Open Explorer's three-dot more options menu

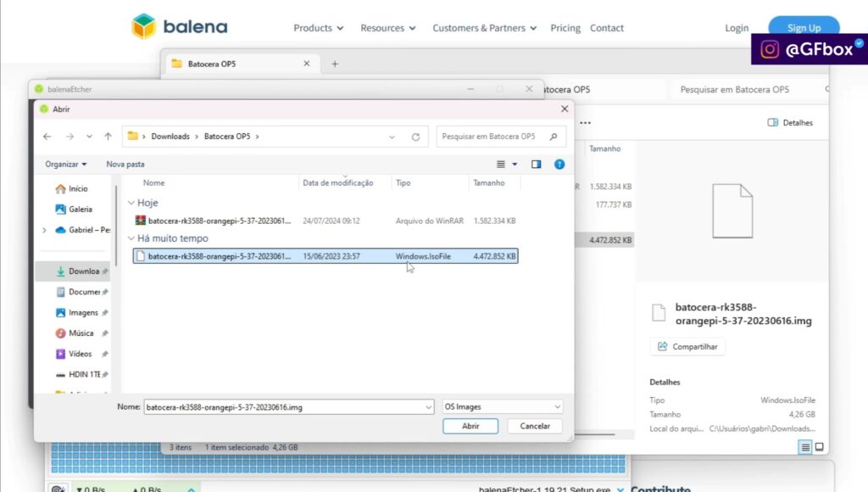(x=585, y=122)
